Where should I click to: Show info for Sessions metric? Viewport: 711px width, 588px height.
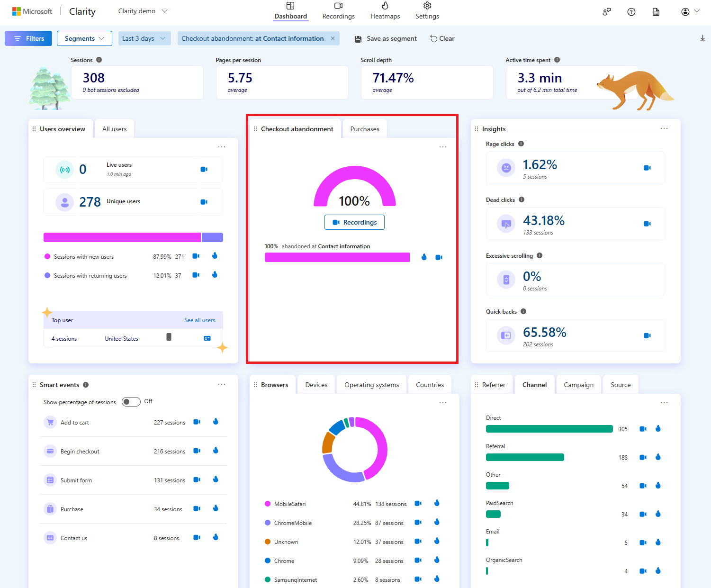point(99,60)
